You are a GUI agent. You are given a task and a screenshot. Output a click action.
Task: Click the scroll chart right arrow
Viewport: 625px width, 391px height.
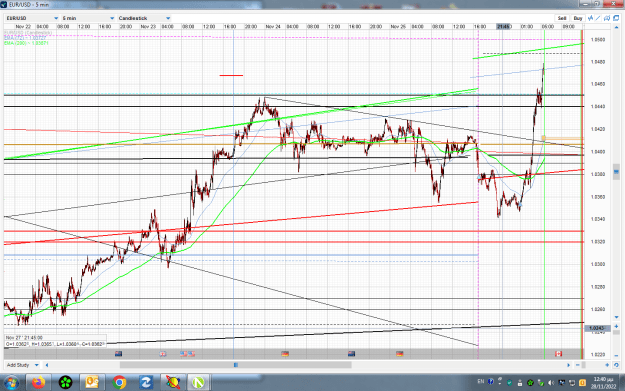(569, 365)
